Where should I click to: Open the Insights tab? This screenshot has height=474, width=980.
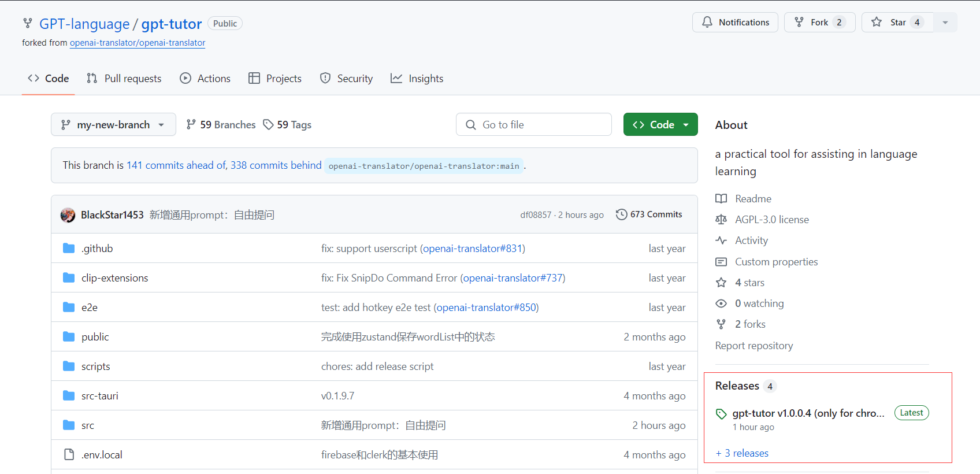coord(417,78)
